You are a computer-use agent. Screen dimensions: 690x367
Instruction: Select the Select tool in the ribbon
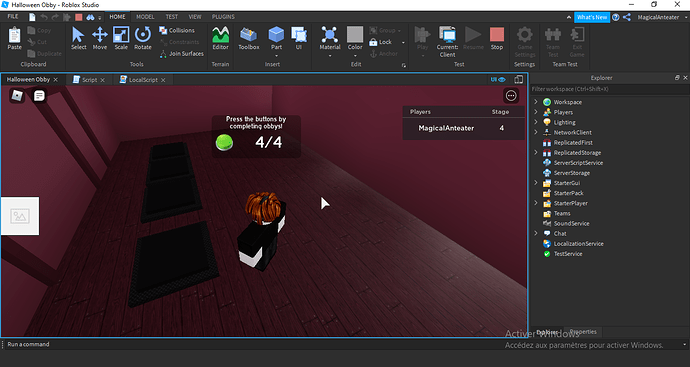(78, 38)
